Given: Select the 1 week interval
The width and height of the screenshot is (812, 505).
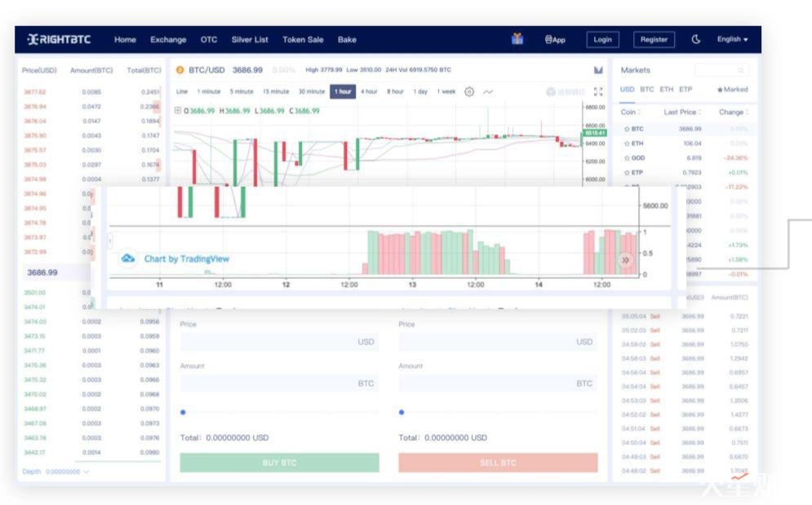Looking at the screenshot, I should point(446,91).
